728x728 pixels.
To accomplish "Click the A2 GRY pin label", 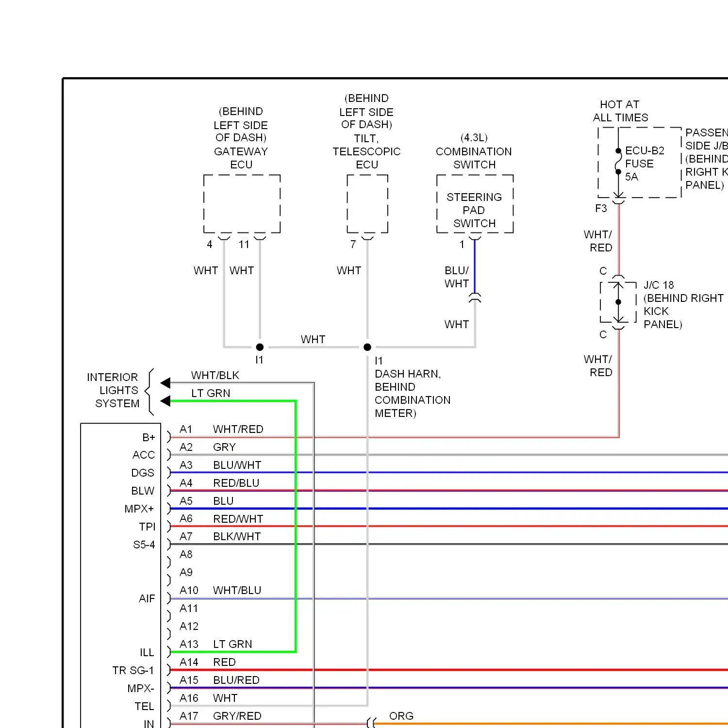I will click(x=207, y=447).
